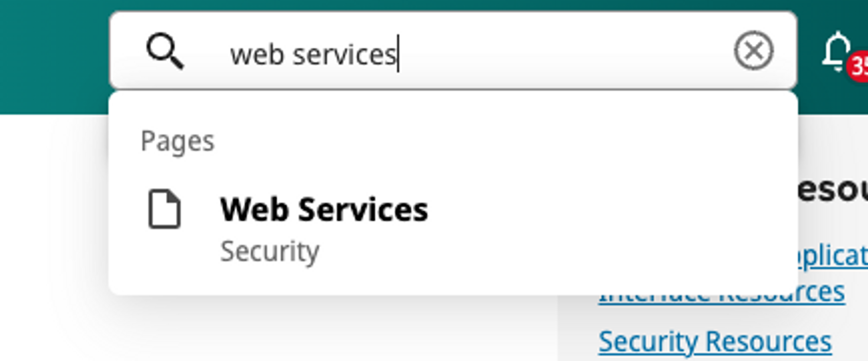Place cursor on the word "web" in search
Image resolution: width=868 pixels, height=361 pixels.
tap(257, 55)
